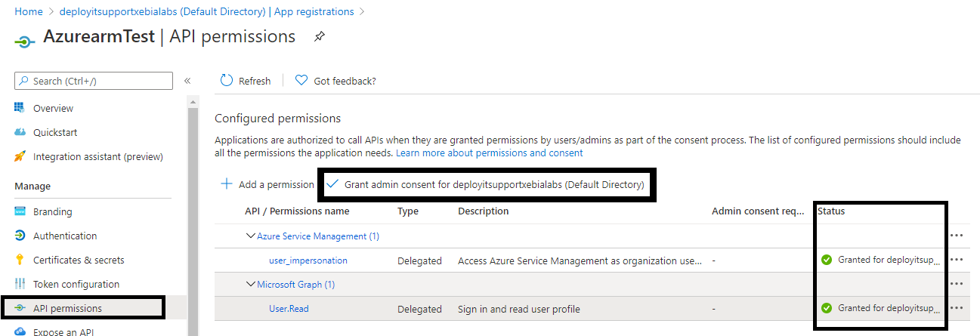Open the Azure Service Management (1) link
Image resolution: width=980 pixels, height=336 pixels.
click(318, 236)
